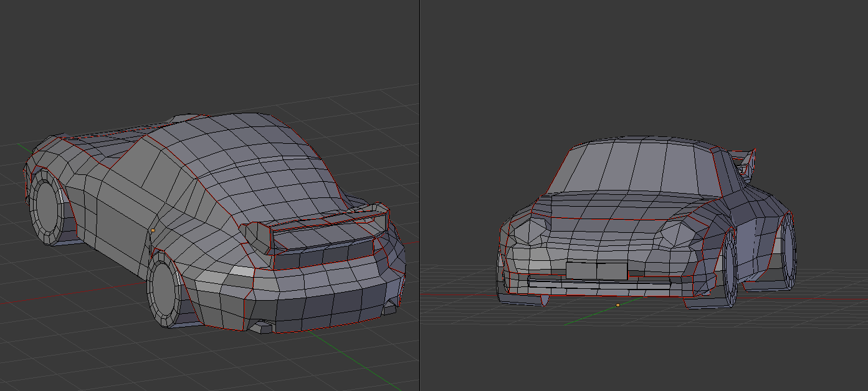
Task: Click the vertical divider between the two viewports
Action: [419, 195]
